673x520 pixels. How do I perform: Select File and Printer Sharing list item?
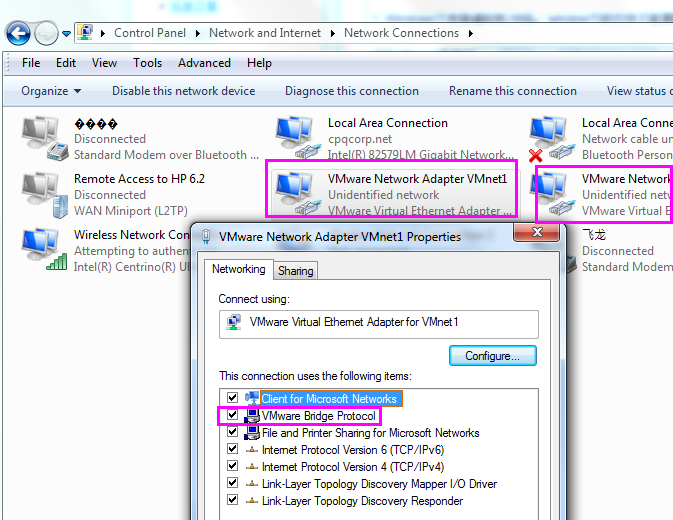pyautogui.click(x=370, y=433)
